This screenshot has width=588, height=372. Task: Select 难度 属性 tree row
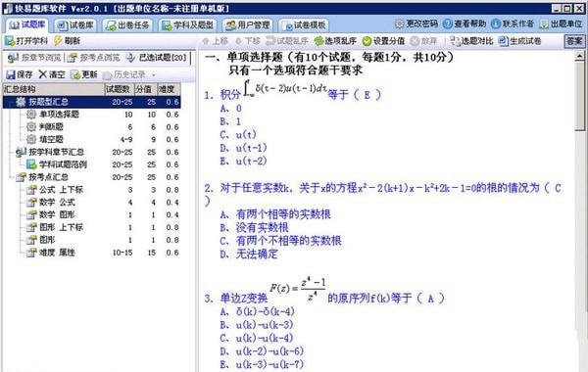click(92, 253)
